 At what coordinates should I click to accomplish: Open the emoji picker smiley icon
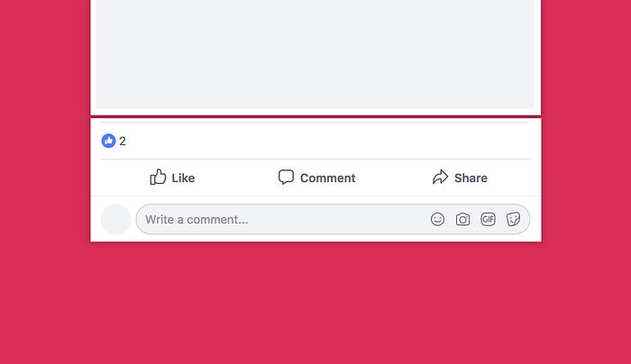(x=437, y=219)
